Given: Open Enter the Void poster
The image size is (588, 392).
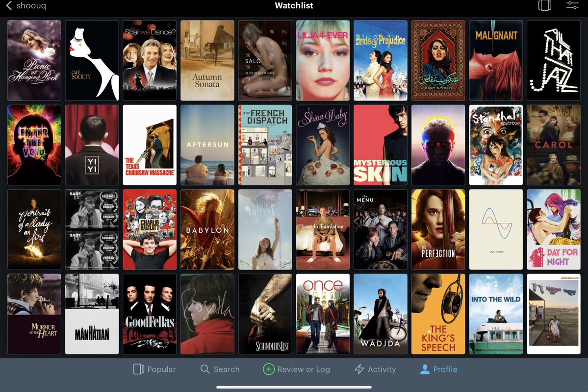Looking at the screenshot, I should (34, 145).
